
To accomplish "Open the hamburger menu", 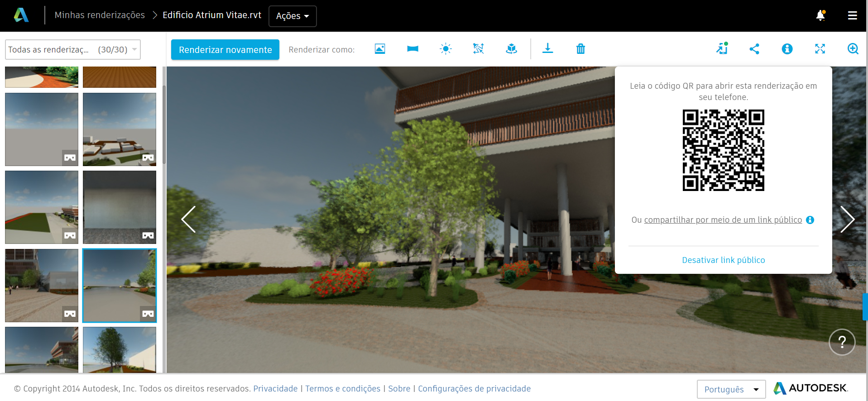I will (853, 16).
